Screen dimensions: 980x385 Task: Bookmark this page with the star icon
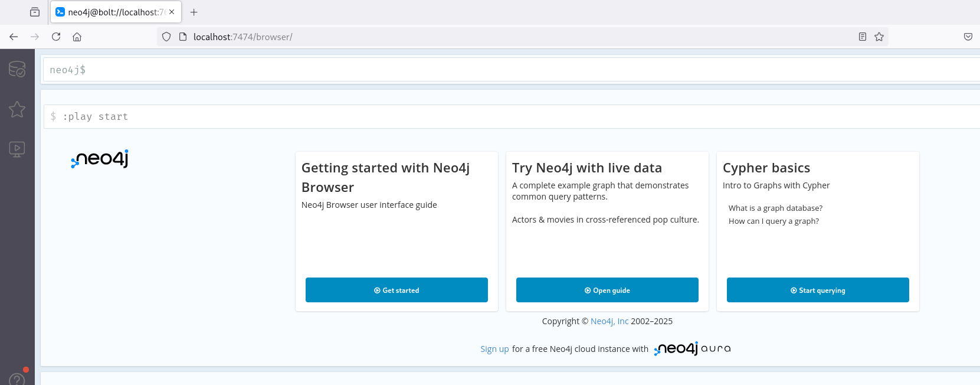coord(879,37)
